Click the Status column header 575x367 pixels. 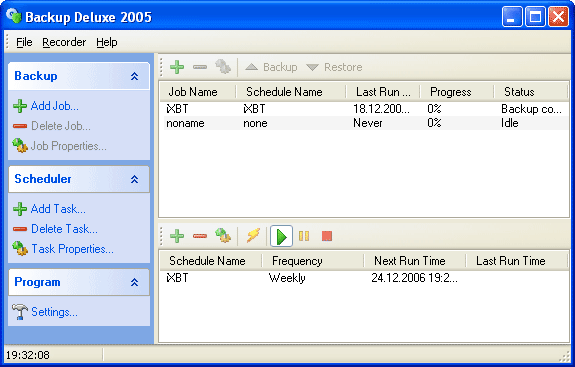pos(531,92)
